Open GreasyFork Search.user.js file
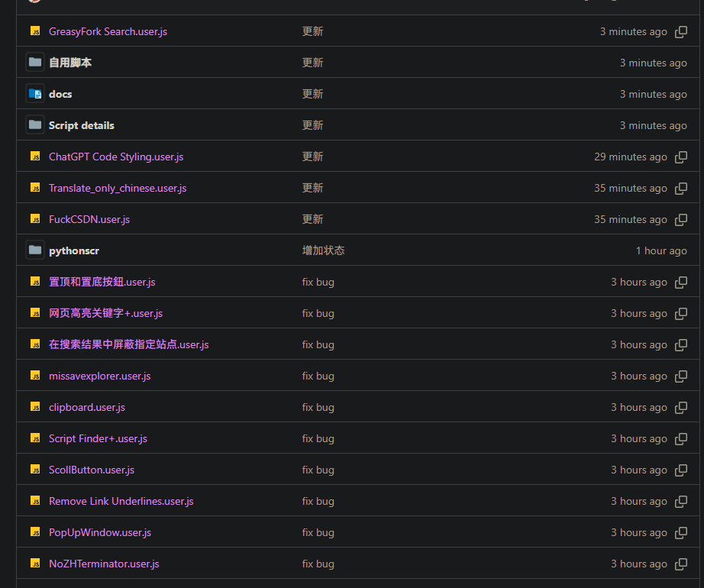This screenshot has width=704, height=588. coord(108,31)
